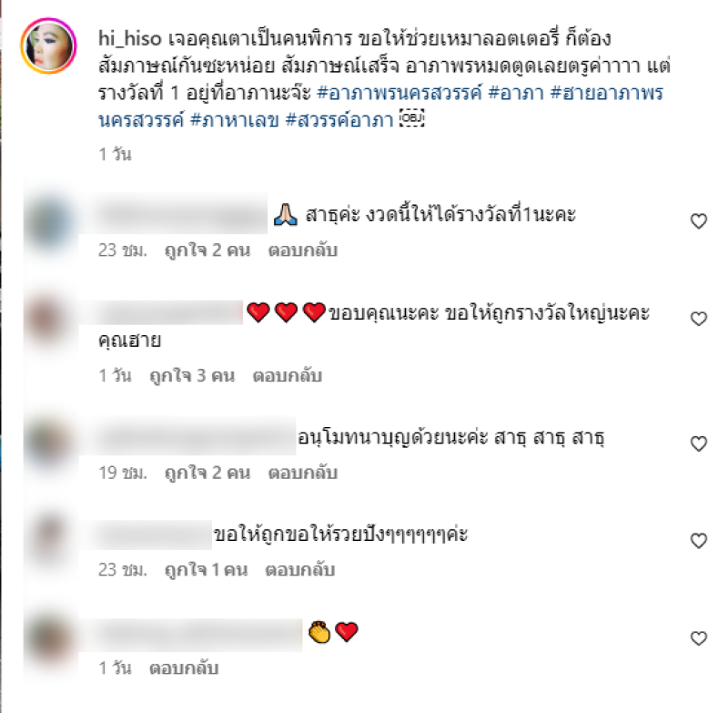This screenshot has width=728, height=713.
Task: Open hashtag #อาภาพรนครสวรรค์
Action: tap(399, 93)
